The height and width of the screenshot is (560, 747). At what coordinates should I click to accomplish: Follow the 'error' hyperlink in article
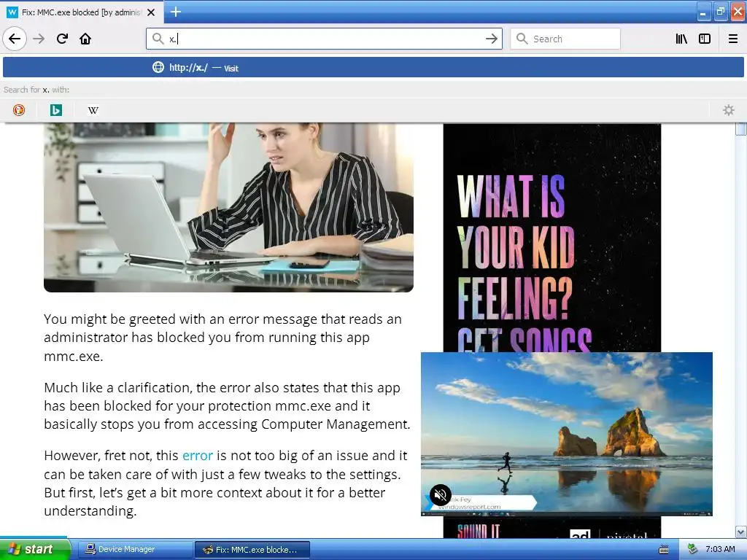(197, 456)
